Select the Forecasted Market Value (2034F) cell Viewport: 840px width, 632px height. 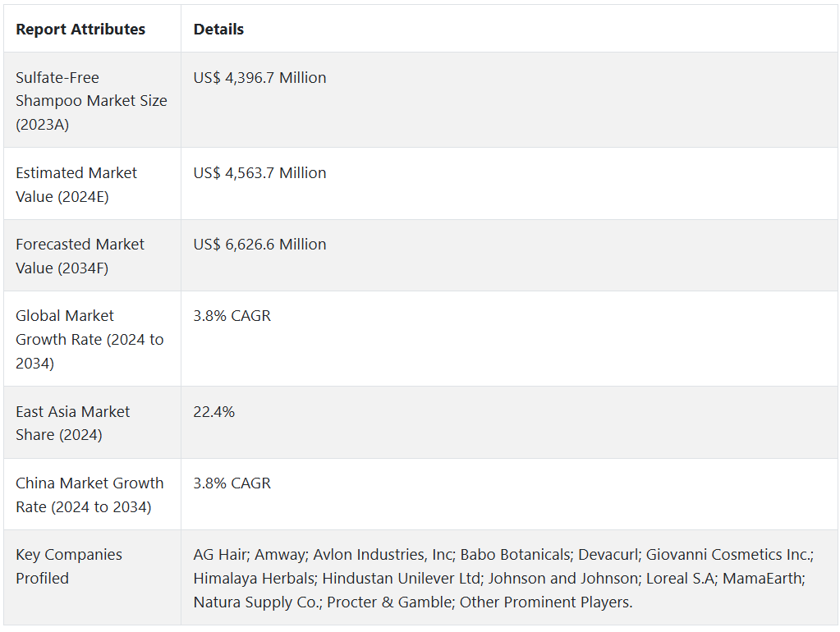80,256
